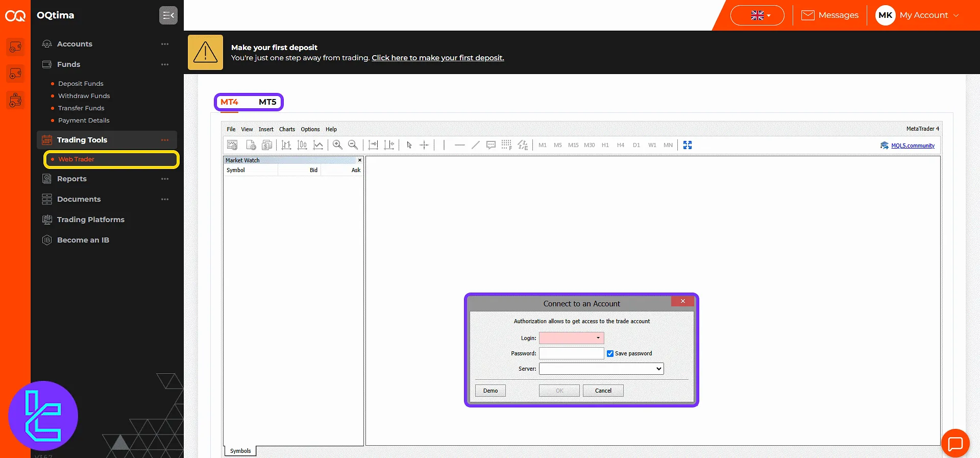The height and width of the screenshot is (458, 980).
Task: Click first orange sidebar wallet icon
Action: pos(15,47)
